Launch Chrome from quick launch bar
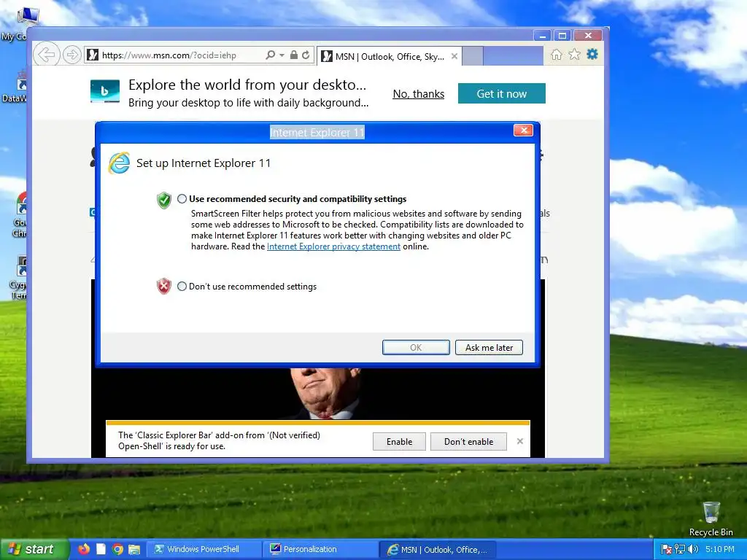Screen dimensions: 747x560 click(x=117, y=549)
